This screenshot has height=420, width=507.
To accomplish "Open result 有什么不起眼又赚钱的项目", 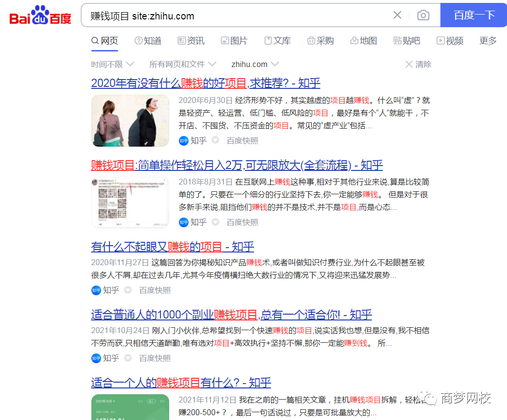I will tap(172, 247).
